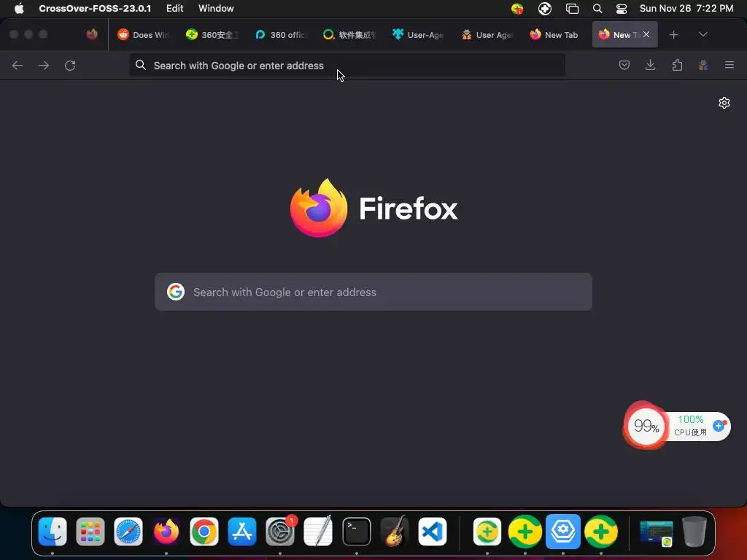
Task: Open the Apple menu
Action: (19, 8)
